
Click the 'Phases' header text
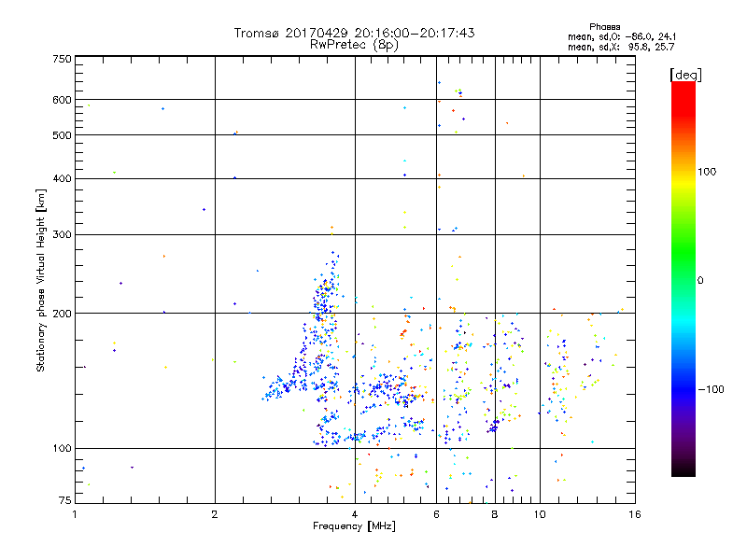point(604,27)
